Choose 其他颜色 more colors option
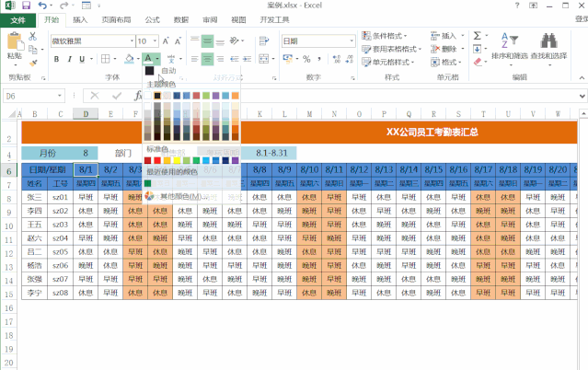The width and height of the screenshot is (588, 370). click(x=180, y=196)
